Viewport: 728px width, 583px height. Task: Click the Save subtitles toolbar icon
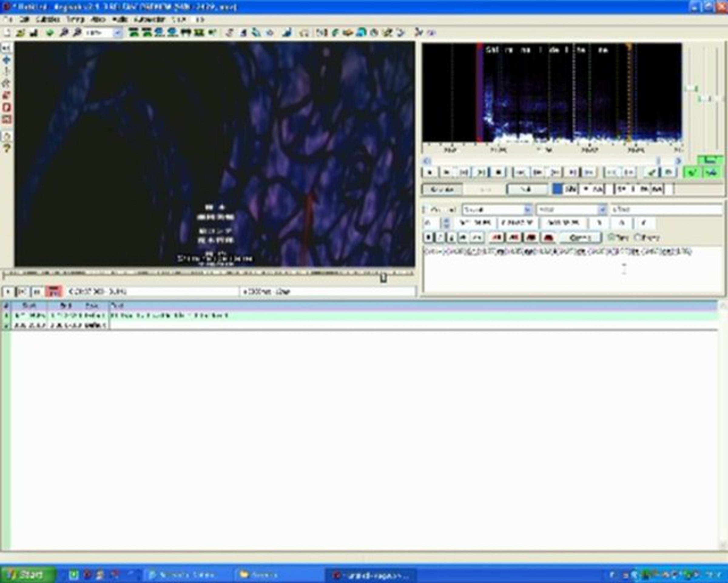coord(33,33)
